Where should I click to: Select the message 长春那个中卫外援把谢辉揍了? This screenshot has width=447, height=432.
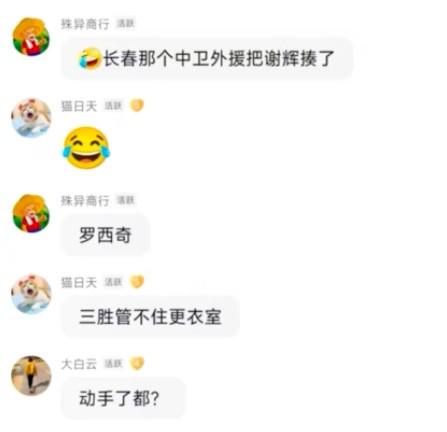click(207, 59)
